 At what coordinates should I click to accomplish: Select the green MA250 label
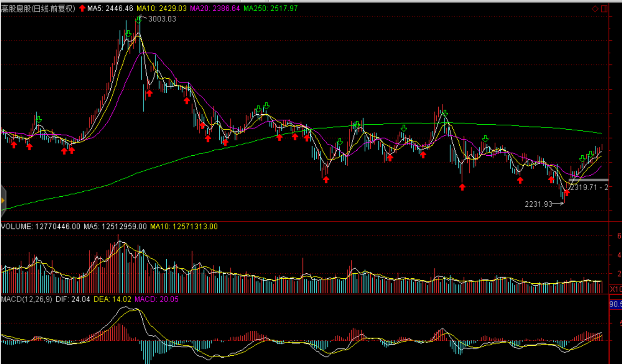tap(270, 8)
